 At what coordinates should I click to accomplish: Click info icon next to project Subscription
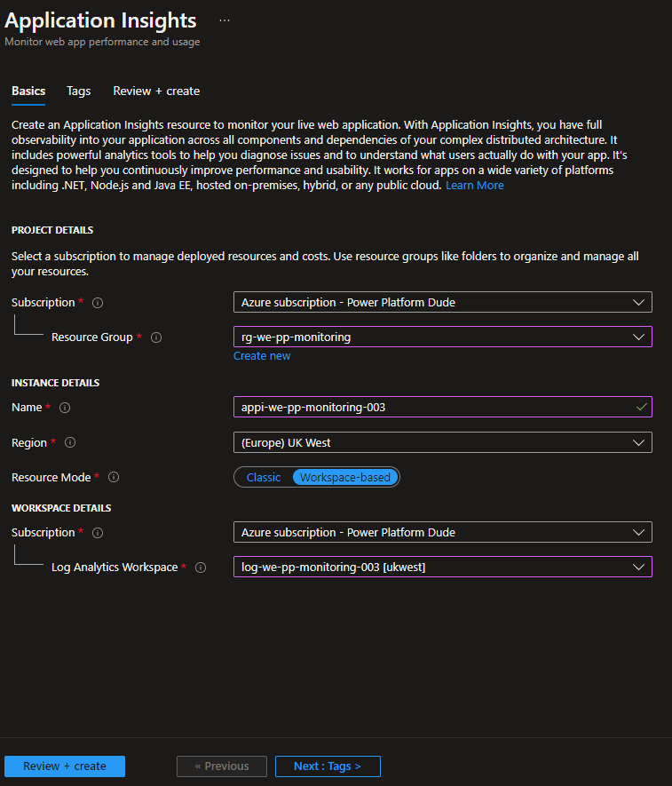pos(98,303)
